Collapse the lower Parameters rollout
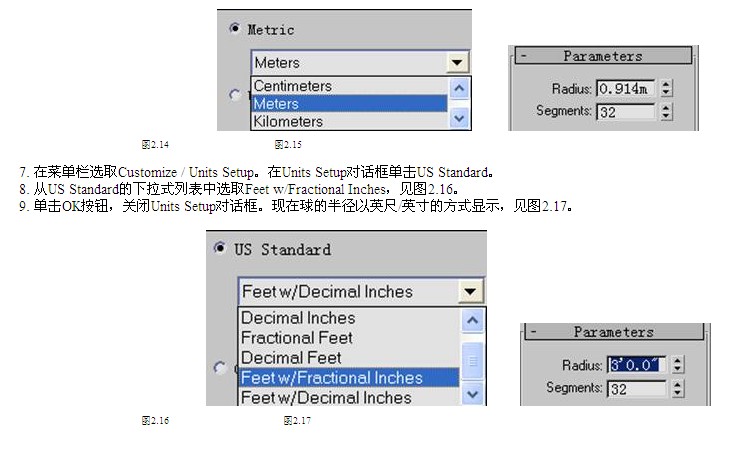This screenshot has height=451, width=733. point(533,332)
